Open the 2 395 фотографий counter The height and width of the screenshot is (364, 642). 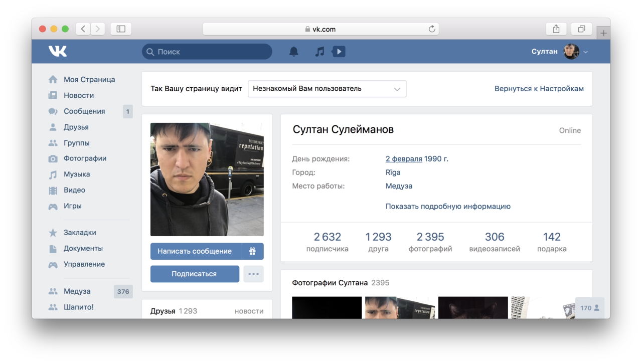[430, 242]
